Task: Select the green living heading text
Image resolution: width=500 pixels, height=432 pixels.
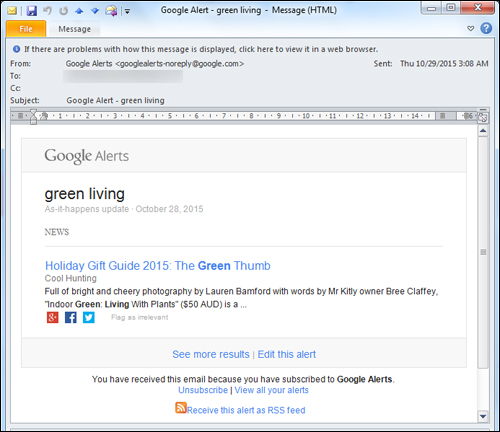Action: point(85,194)
